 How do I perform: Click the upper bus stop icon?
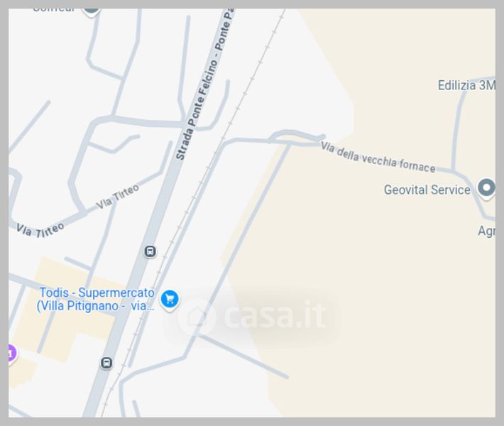(150, 251)
